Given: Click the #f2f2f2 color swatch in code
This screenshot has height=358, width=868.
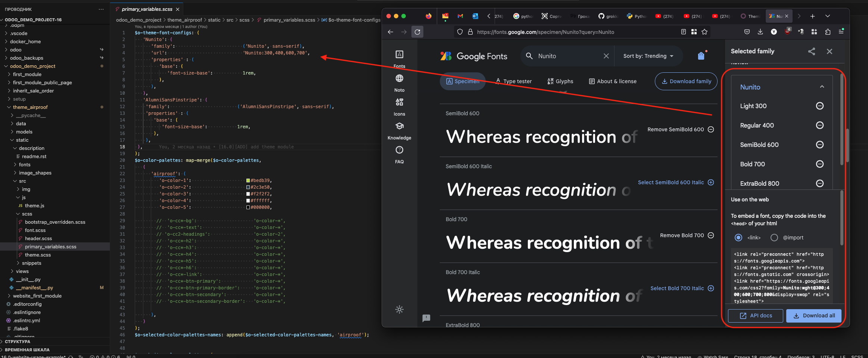Looking at the screenshot, I should pos(248,194).
